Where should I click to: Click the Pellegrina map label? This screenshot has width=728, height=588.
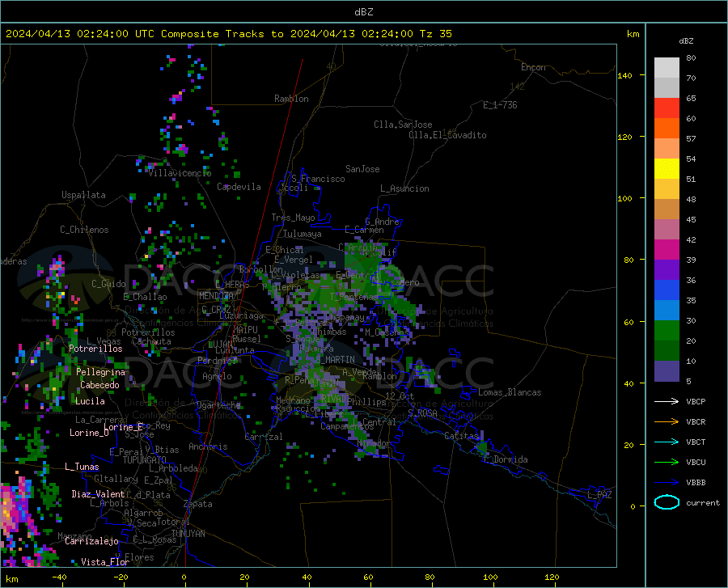point(101,372)
